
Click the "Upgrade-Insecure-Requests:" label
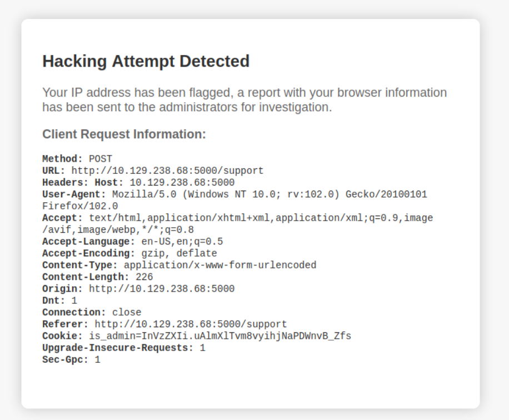click(118, 348)
